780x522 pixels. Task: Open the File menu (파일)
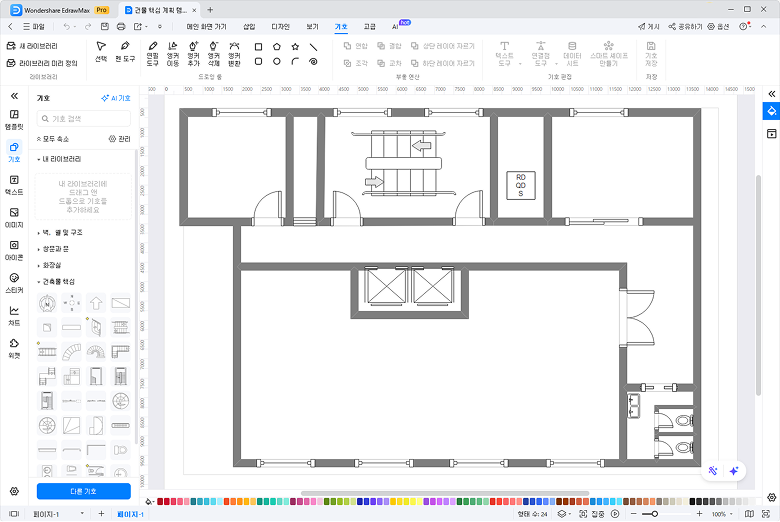(x=34, y=26)
